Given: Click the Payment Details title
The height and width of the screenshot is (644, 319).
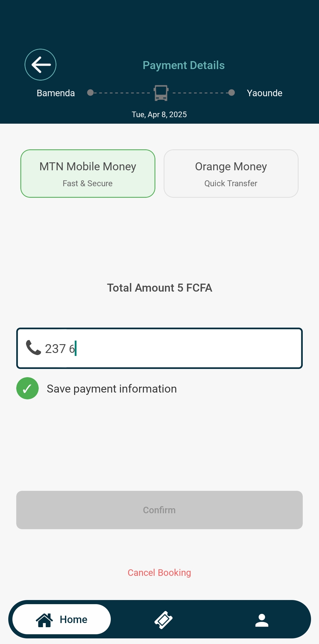Looking at the screenshot, I should (x=183, y=65).
